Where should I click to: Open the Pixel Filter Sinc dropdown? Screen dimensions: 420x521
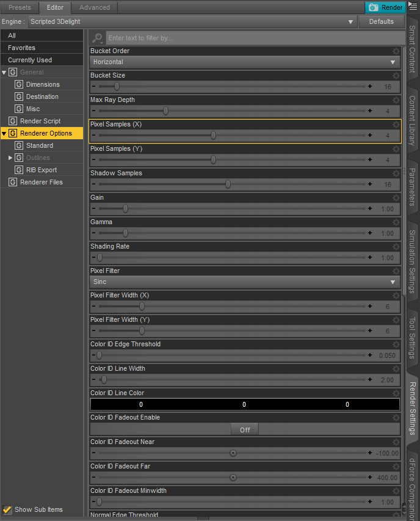[245, 282]
